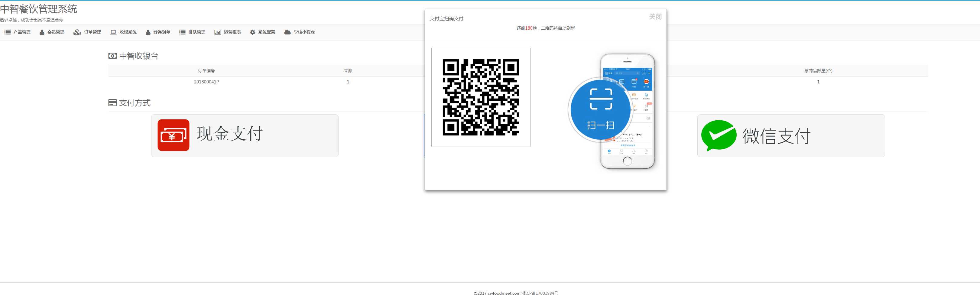Open the 会员管理 menu
The height and width of the screenshot is (302, 980).
[x=52, y=32]
